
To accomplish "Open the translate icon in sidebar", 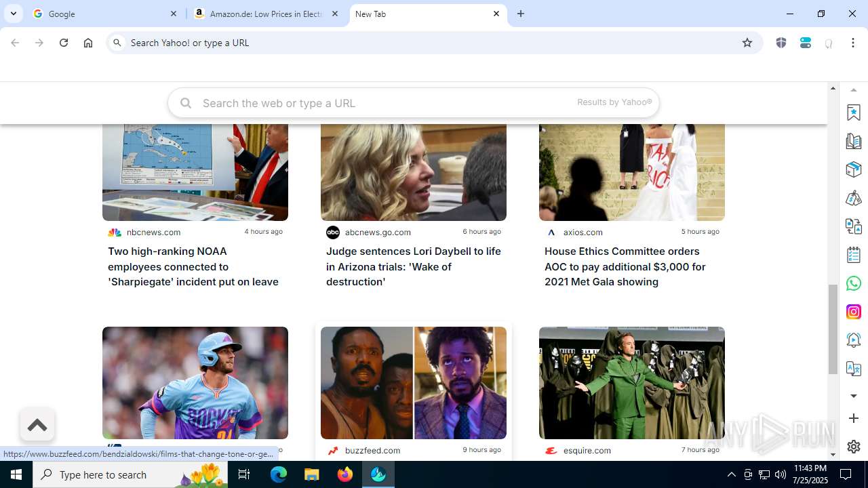I will coord(854,369).
